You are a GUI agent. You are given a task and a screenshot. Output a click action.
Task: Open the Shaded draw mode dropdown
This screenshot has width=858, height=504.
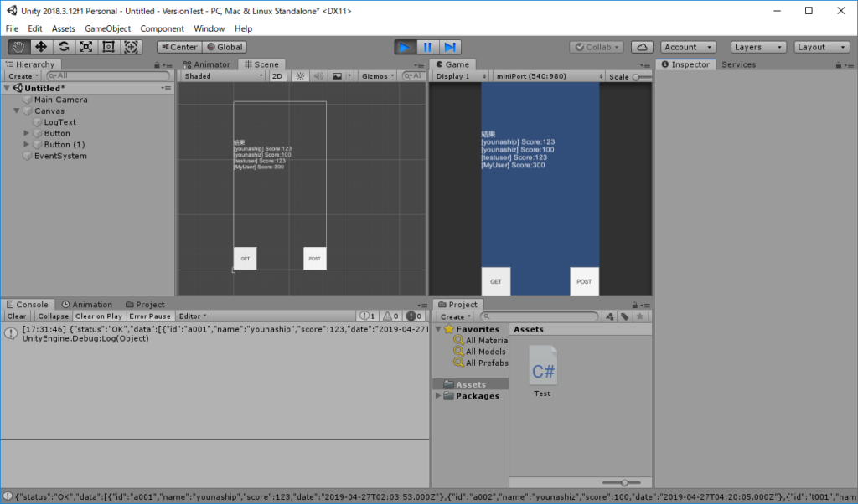[223, 76]
